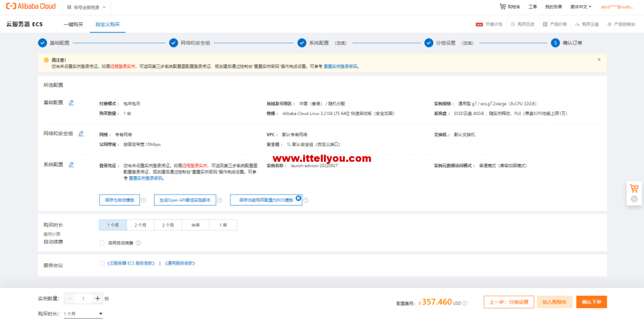Click the 实例数量 number field
The image size is (644, 319).
[x=84, y=299]
